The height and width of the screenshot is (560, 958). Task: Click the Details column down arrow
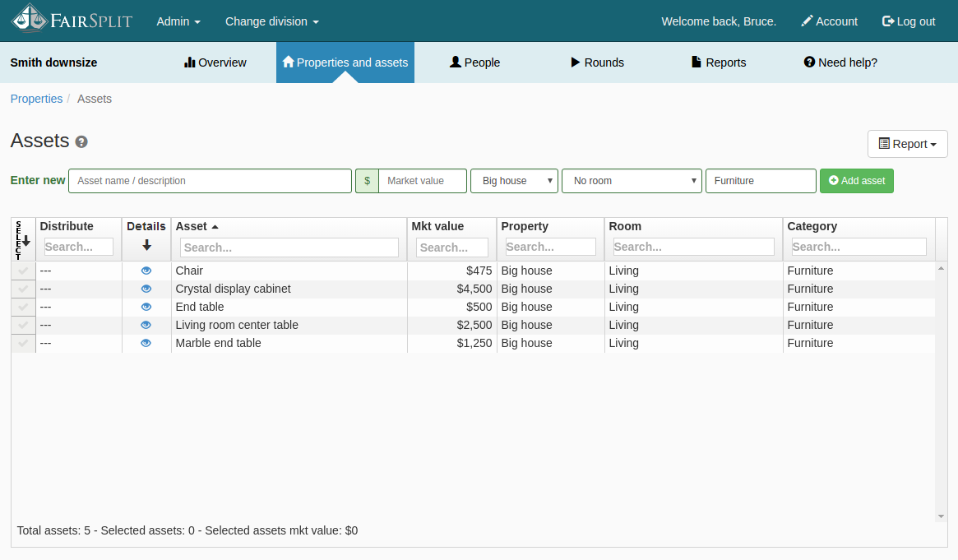146,245
